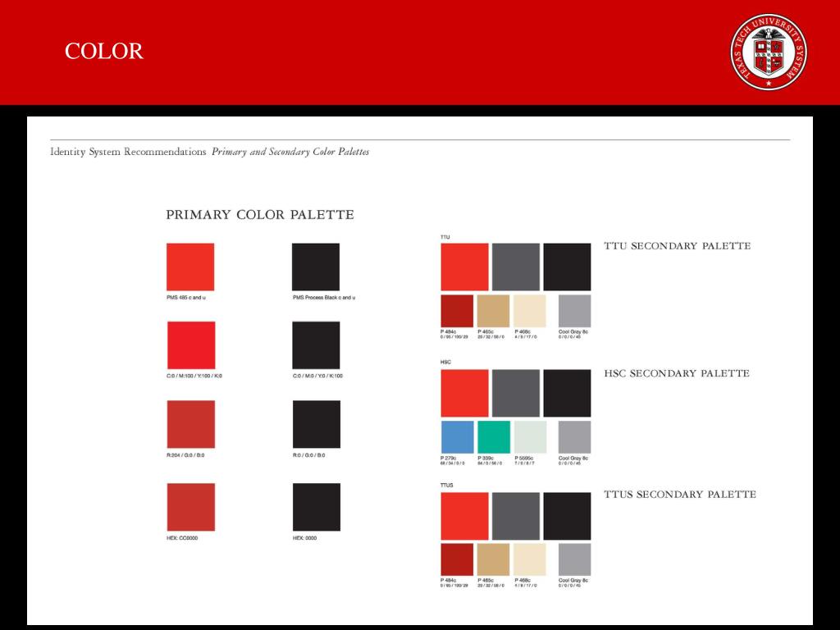The height and width of the screenshot is (630, 840).
Task: Click the 'R:0 / G:0 / B:0' label
Action: pos(308,455)
